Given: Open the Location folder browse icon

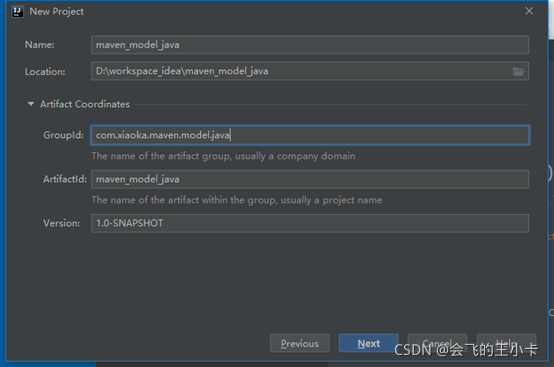Looking at the screenshot, I should tap(518, 71).
